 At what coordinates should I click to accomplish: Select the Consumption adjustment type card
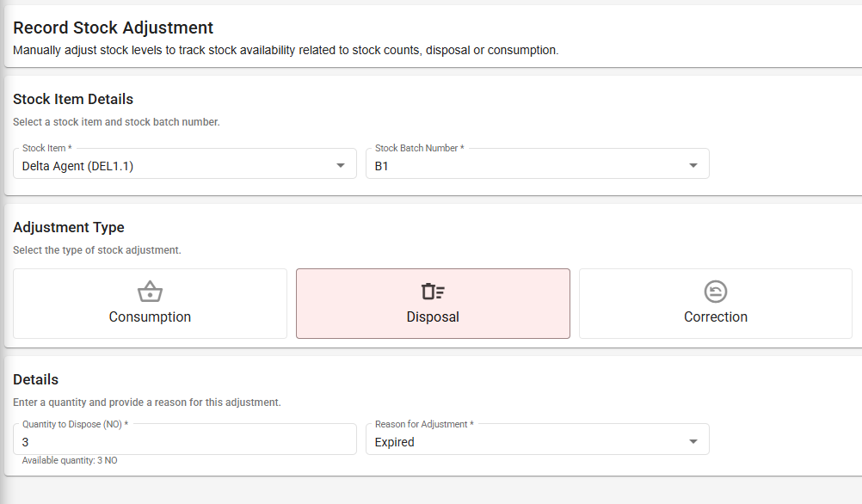(x=150, y=304)
